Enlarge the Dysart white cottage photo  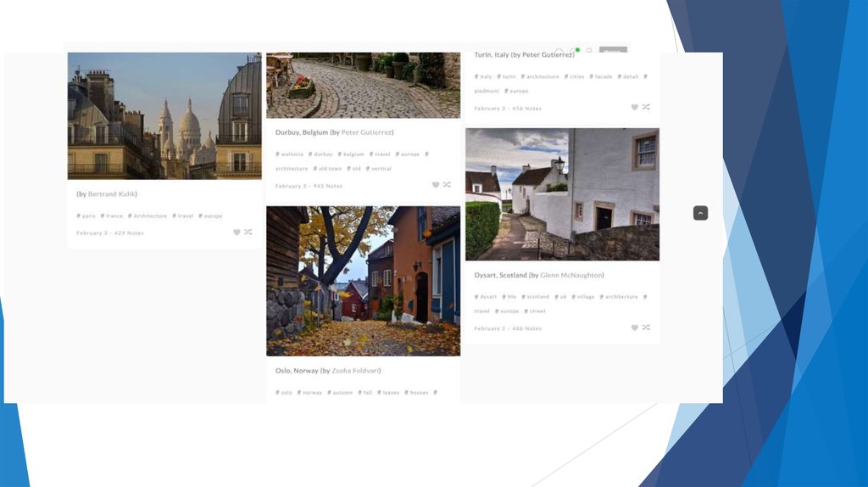[562, 194]
